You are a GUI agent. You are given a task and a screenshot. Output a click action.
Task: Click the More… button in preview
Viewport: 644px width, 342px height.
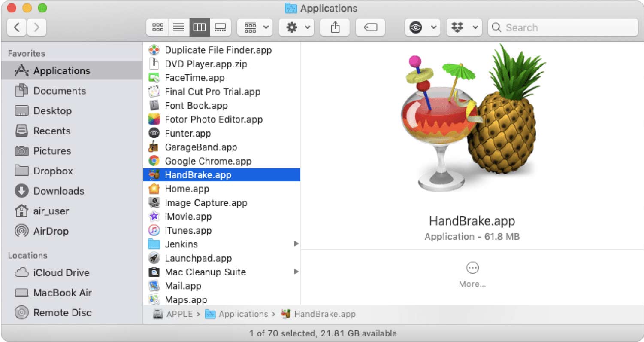(x=472, y=275)
